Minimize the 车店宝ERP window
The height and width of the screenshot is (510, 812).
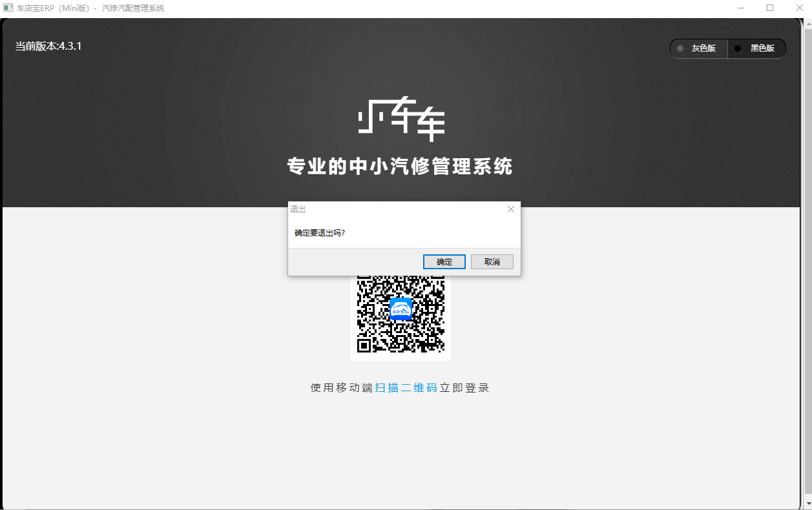pos(740,8)
